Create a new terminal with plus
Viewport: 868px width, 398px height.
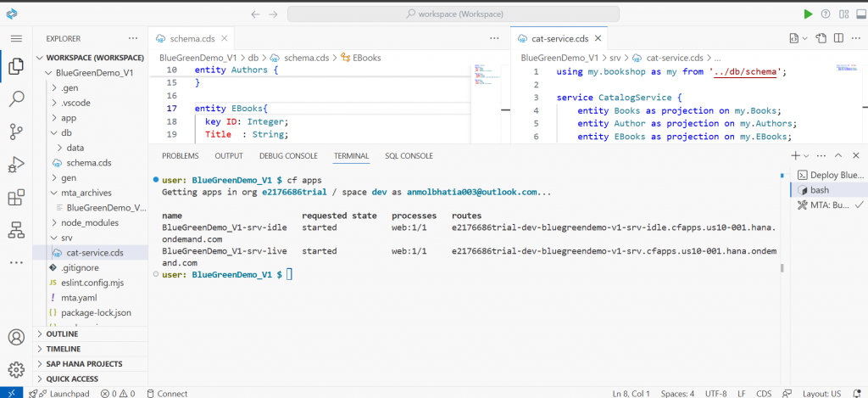click(x=795, y=156)
